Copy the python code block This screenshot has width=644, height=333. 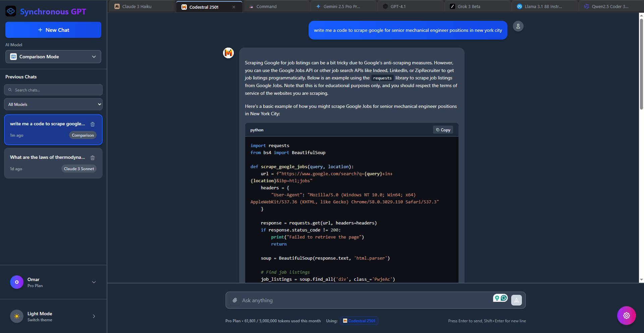443,130
